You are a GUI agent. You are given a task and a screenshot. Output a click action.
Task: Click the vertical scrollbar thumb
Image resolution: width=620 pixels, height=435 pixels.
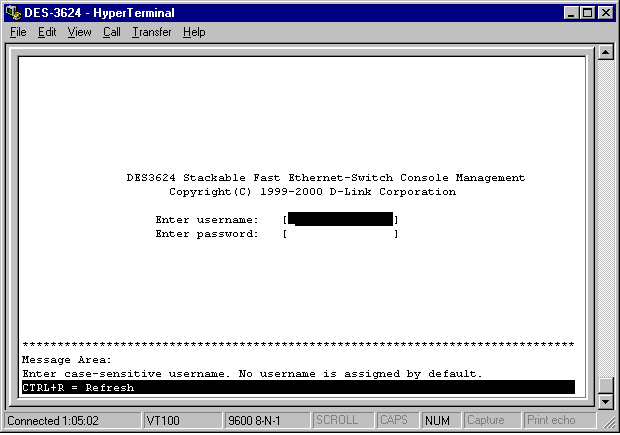coord(604,385)
